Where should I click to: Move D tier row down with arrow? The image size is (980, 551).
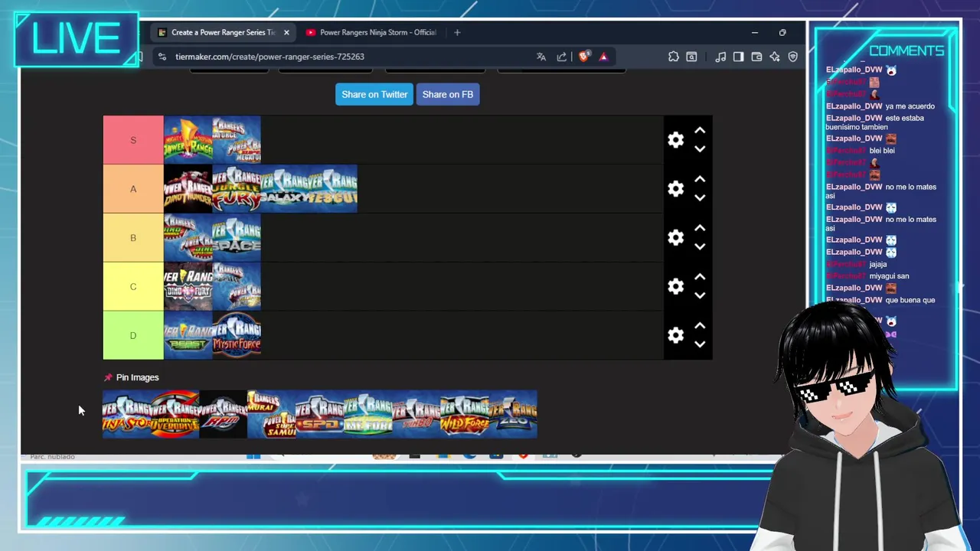[x=700, y=345]
